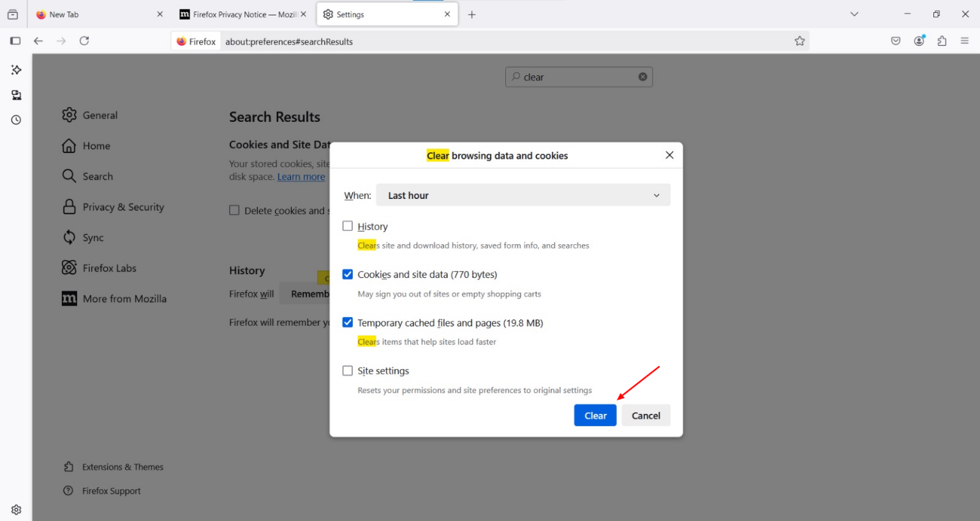Reload the current page
This screenshot has width=980, height=521.
point(84,40)
